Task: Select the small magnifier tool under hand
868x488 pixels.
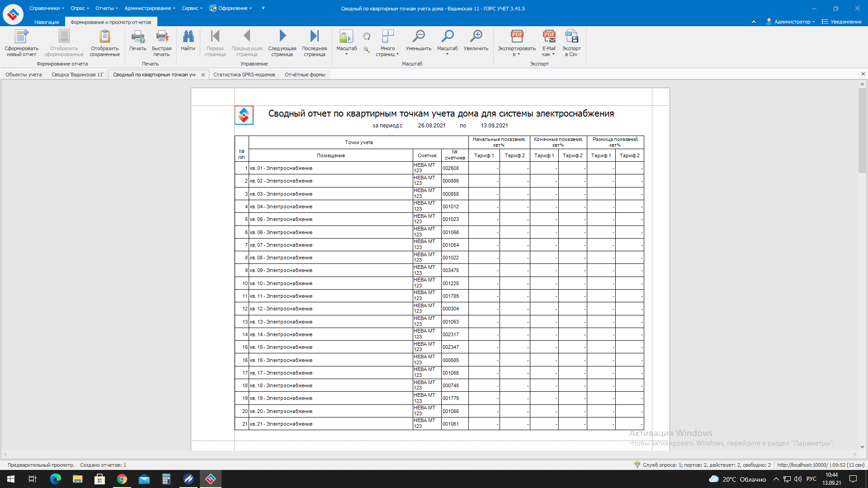Action: point(367,49)
